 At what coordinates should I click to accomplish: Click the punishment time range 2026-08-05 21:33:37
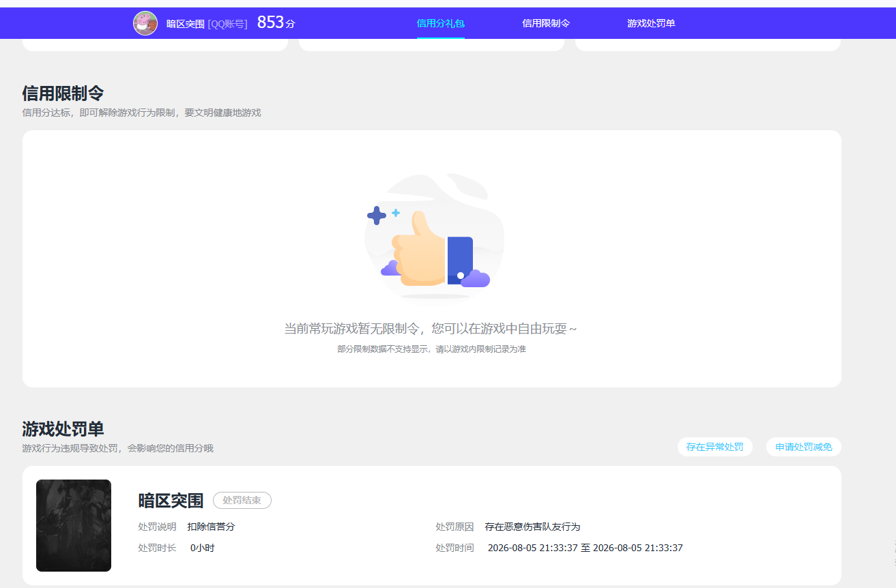point(586,548)
